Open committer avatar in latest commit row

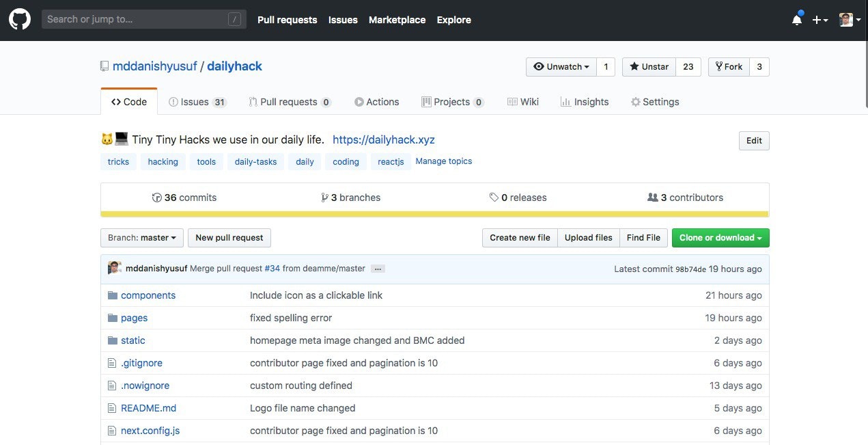115,268
